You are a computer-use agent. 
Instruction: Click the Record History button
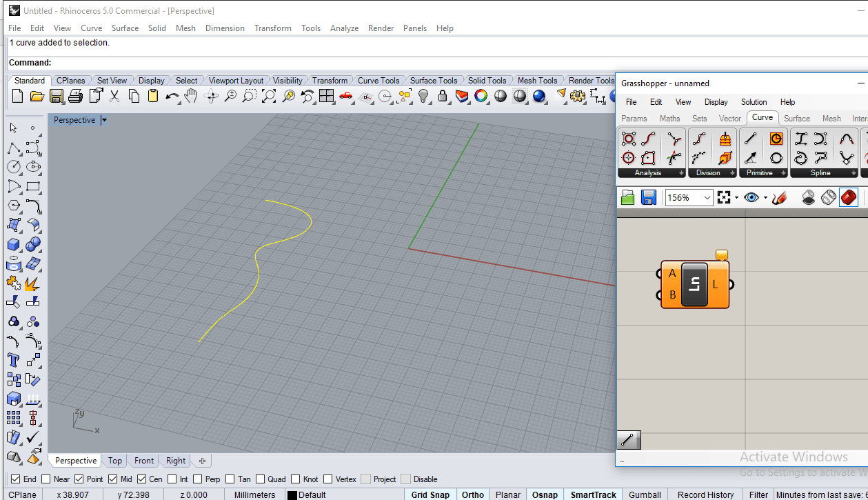click(x=705, y=494)
